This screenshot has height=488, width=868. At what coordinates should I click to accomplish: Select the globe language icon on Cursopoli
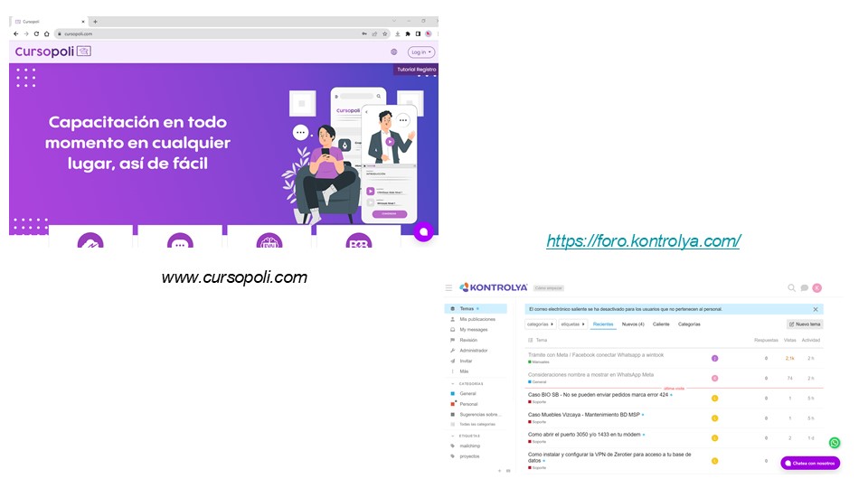click(x=394, y=52)
